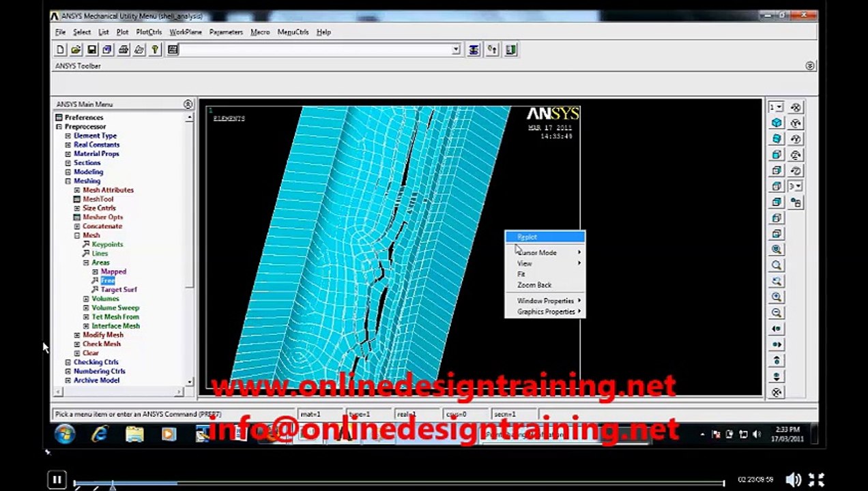Image resolution: width=868 pixels, height=491 pixels.
Task: Open the active window number dropdown
Action: pyautogui.click(x=777, y=107)
